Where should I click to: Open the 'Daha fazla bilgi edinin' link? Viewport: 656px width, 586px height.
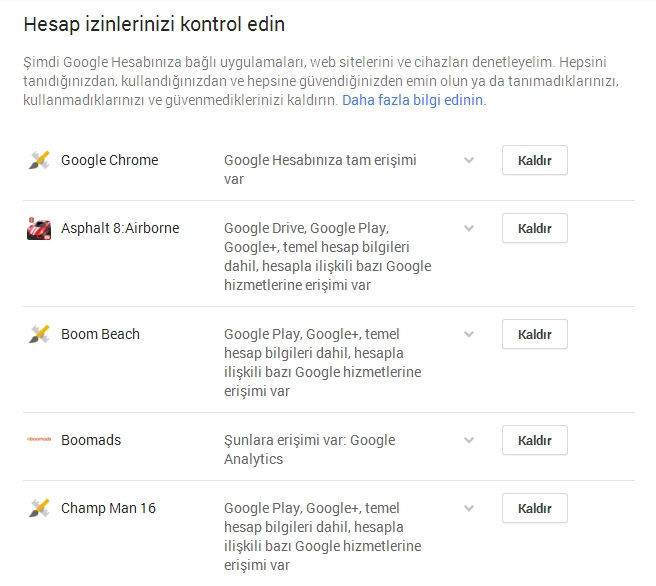(x=413, y=101)
